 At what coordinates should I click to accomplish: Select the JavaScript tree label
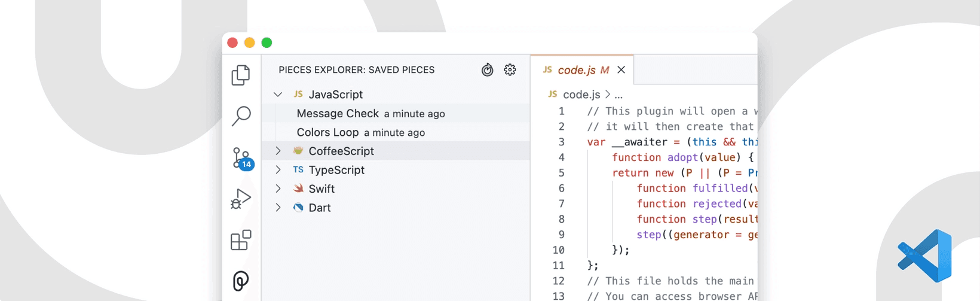[336, 95]
